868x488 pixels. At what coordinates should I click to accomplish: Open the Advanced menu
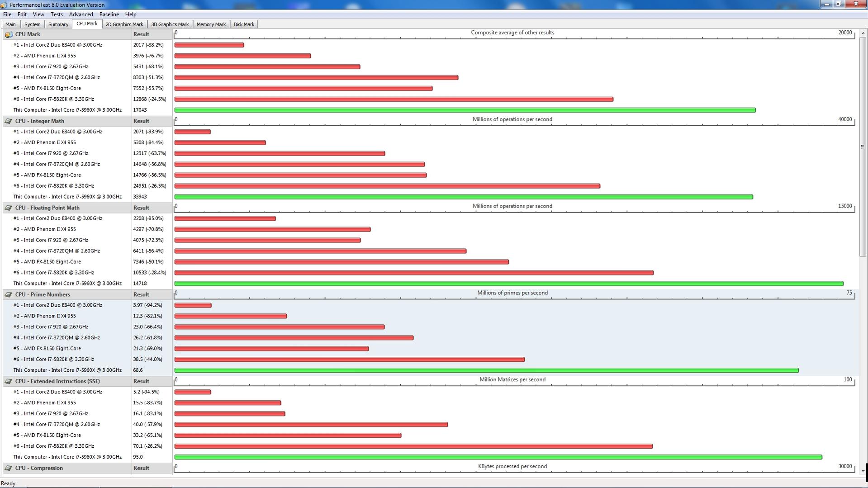(x=81, y=14)
